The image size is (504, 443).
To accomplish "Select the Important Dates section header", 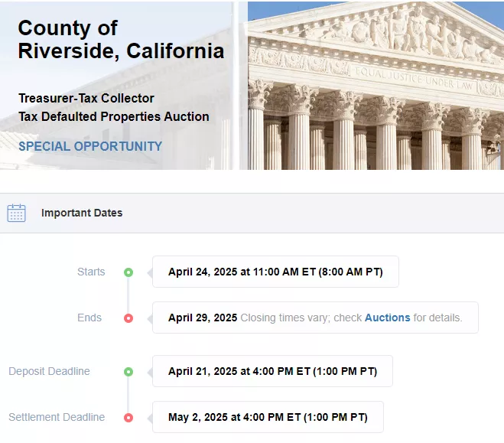I will 82,213.
